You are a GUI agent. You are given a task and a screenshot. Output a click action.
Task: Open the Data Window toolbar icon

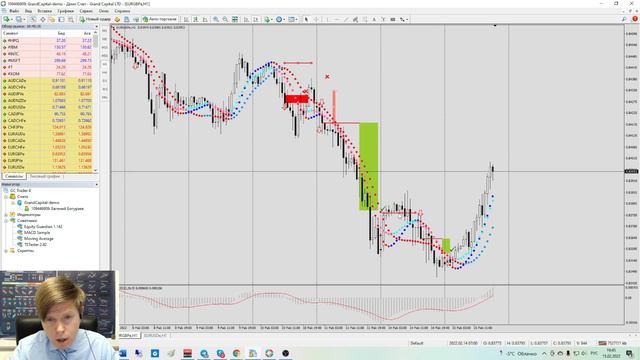(x=42, y=19)
